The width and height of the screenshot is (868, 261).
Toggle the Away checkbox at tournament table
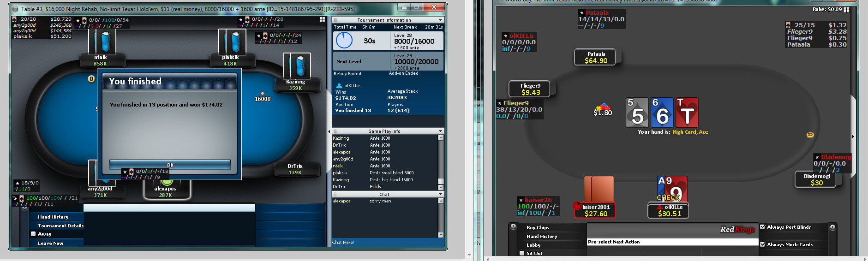point(33,234)
